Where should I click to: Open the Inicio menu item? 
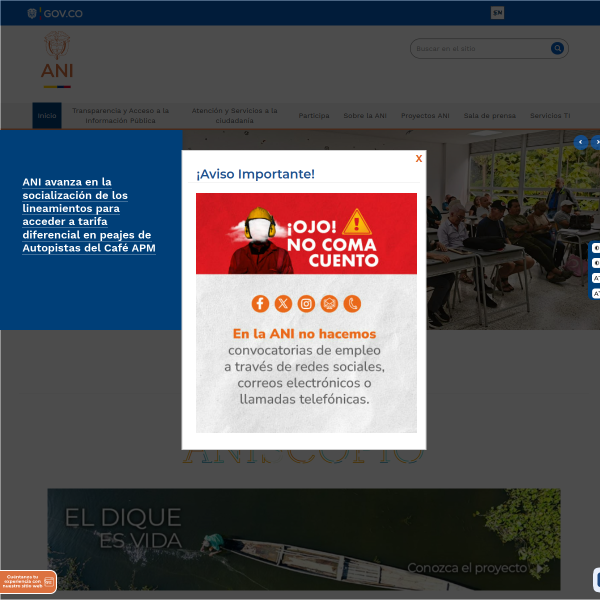pos(47,115)
